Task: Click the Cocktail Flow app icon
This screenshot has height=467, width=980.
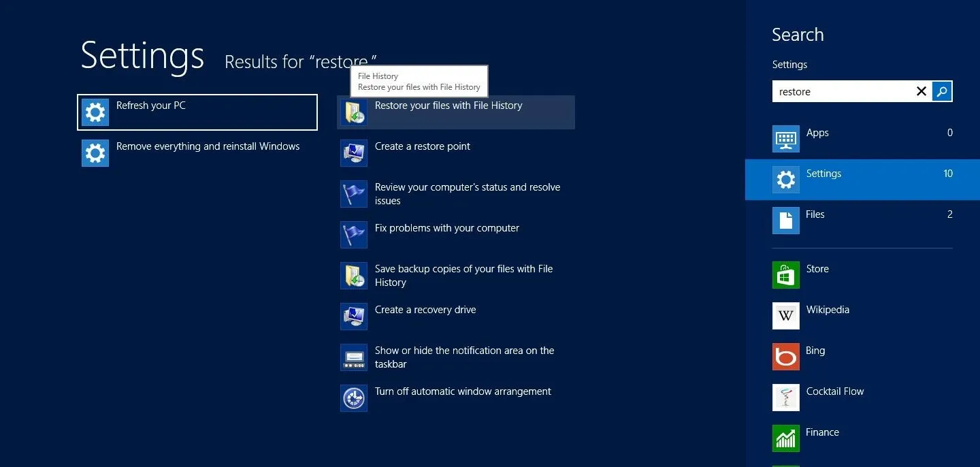Action: click(786, 398)
